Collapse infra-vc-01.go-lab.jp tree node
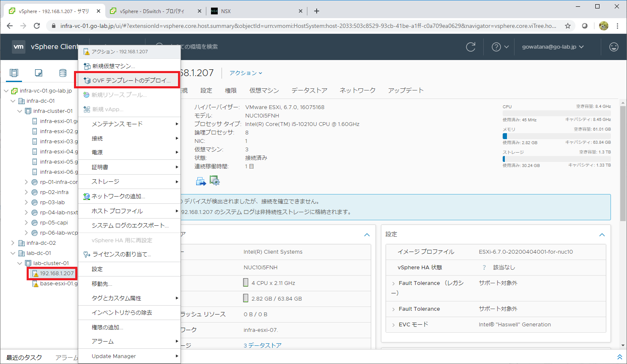This screenshot has height=364, width=627. (x=6, y=91)
